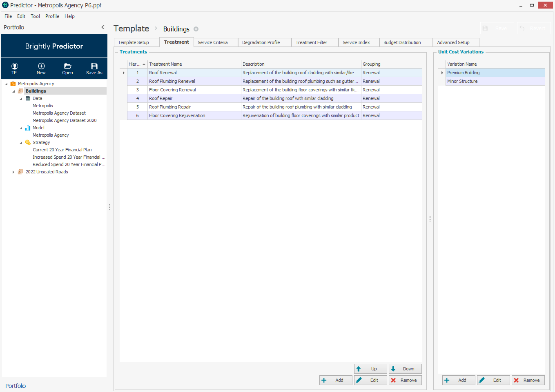Remove the selected unit cost variation
Screen dimensions: 555x392
(x=528, y=380)
